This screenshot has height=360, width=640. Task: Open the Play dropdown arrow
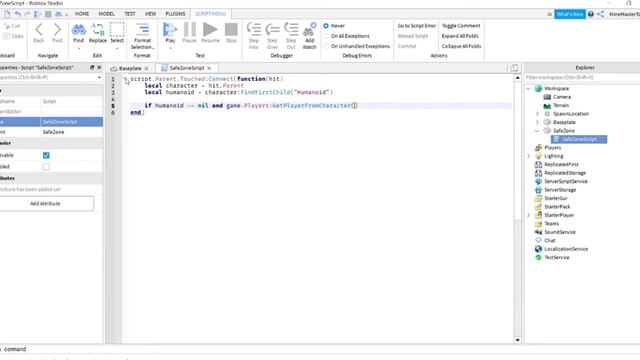pos(170,49)
